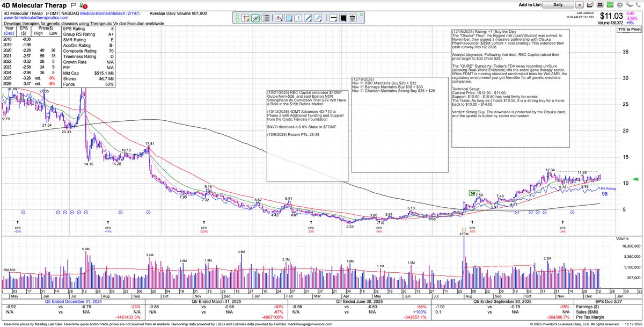Screen dimensions: 644x327
Task: Open the line thickness selector
Action: 333,18
